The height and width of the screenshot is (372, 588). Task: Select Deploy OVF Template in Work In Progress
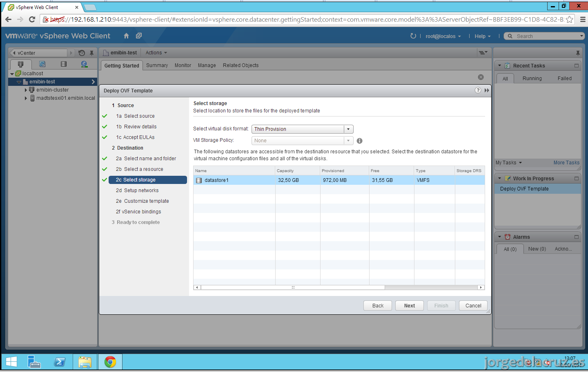537,189
